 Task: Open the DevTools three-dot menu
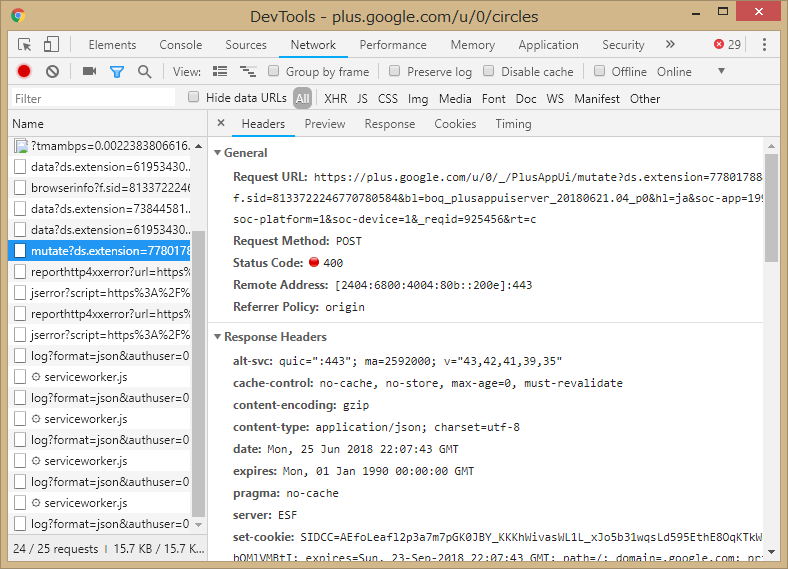point(764,44)
